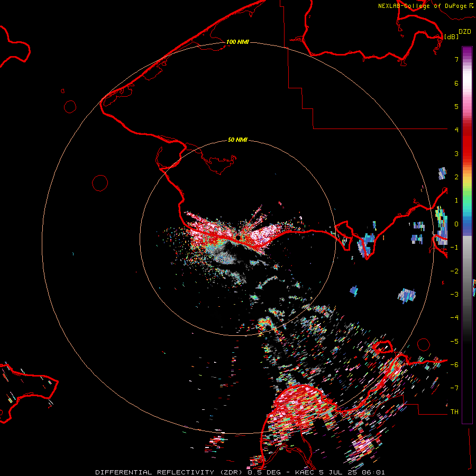Click the -3 value on the color scale
476x476 pixels.
pos(454,295)
